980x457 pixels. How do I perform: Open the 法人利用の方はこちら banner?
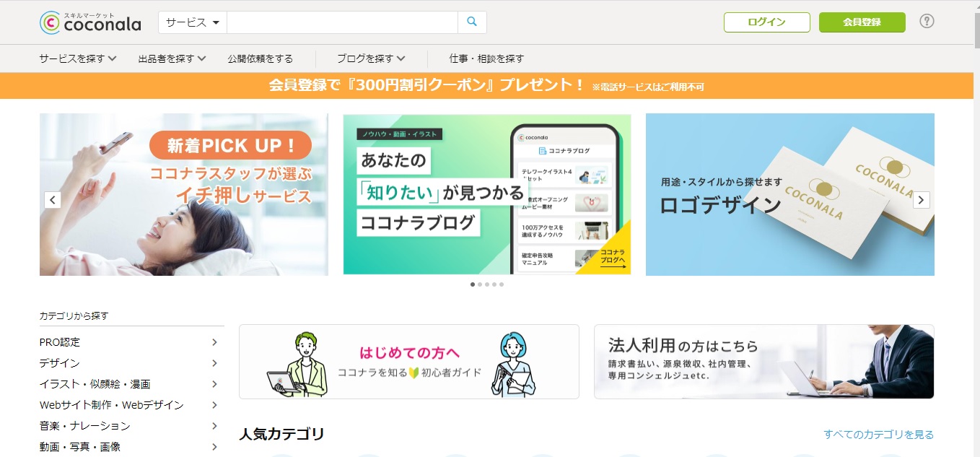[764, 362]
